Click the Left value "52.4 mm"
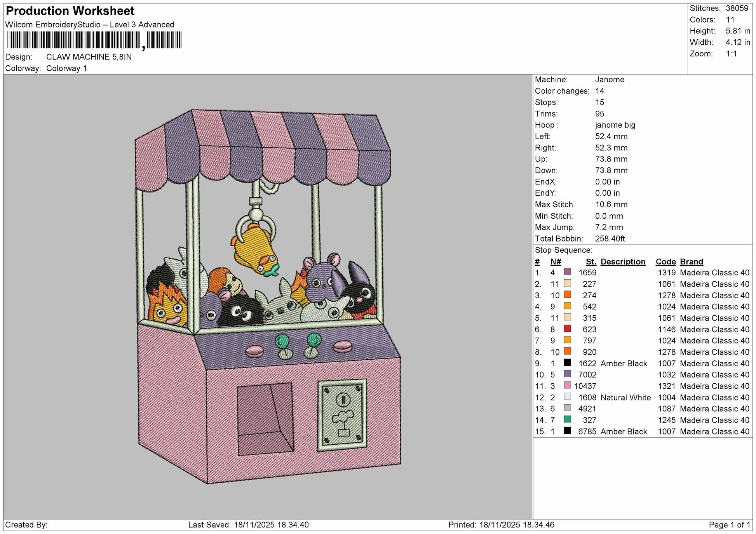Screen dimensions: 756x534 point(611,136)
